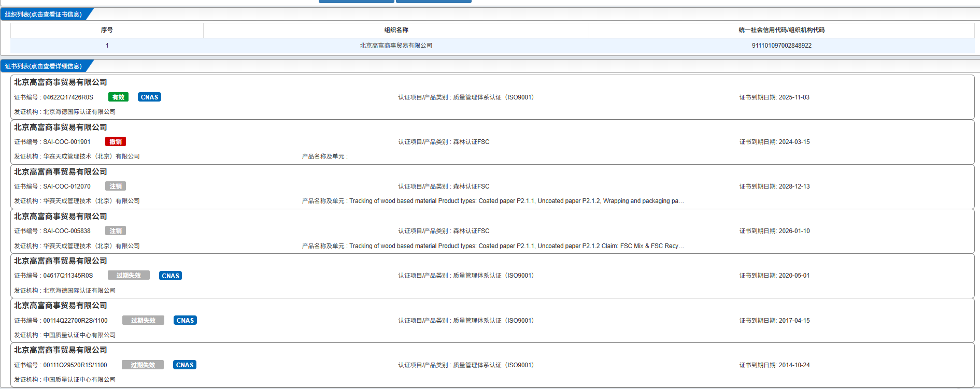Click the company title above certificate 00114Q22700R2S/1100
This screenshot has width=980, height=389.
coord(60,305)
